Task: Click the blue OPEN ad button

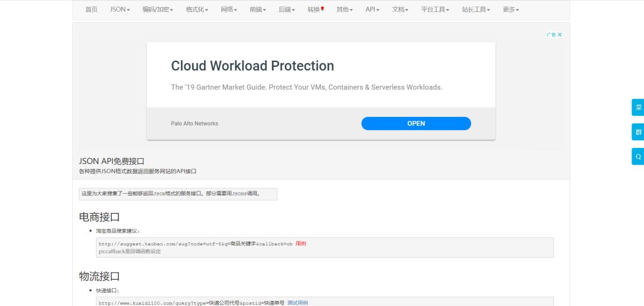Action: (416, 123)
